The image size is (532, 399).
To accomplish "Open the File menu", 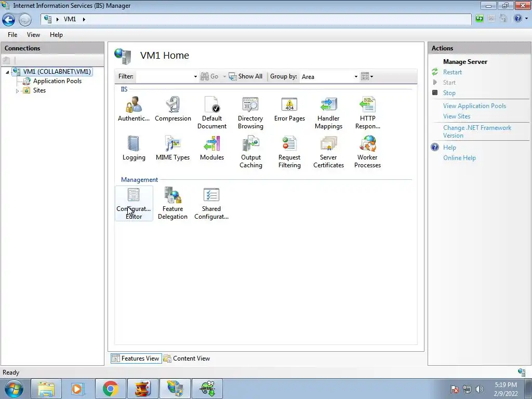I will point(12,35).
